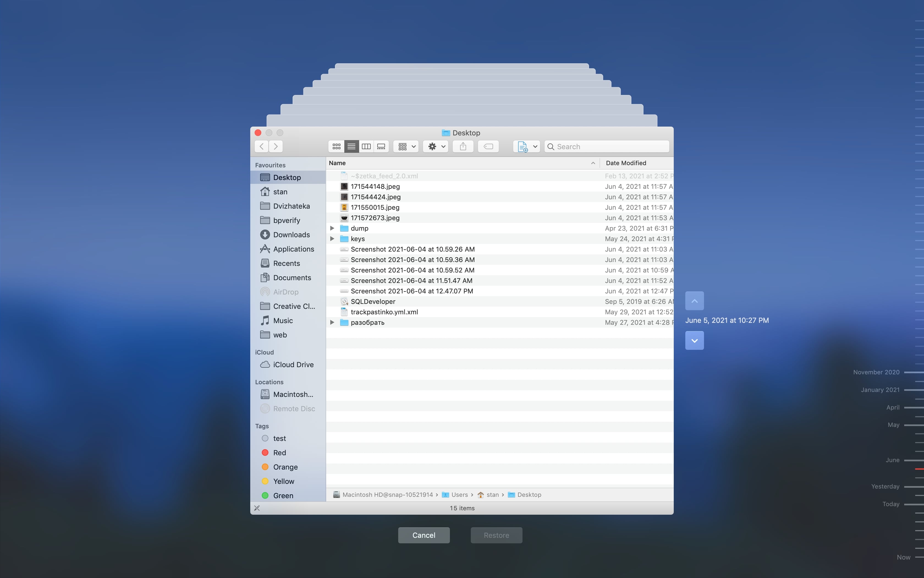Select trackpastinko.yml.xml file
The height and width of the screenshot is (578, 924).
point(500,312)
